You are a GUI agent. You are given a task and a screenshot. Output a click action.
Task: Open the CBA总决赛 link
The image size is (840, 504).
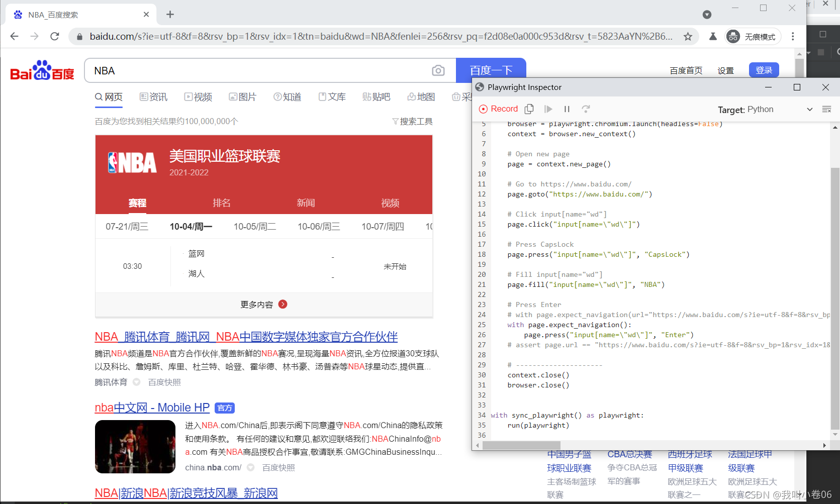(629, 454)
